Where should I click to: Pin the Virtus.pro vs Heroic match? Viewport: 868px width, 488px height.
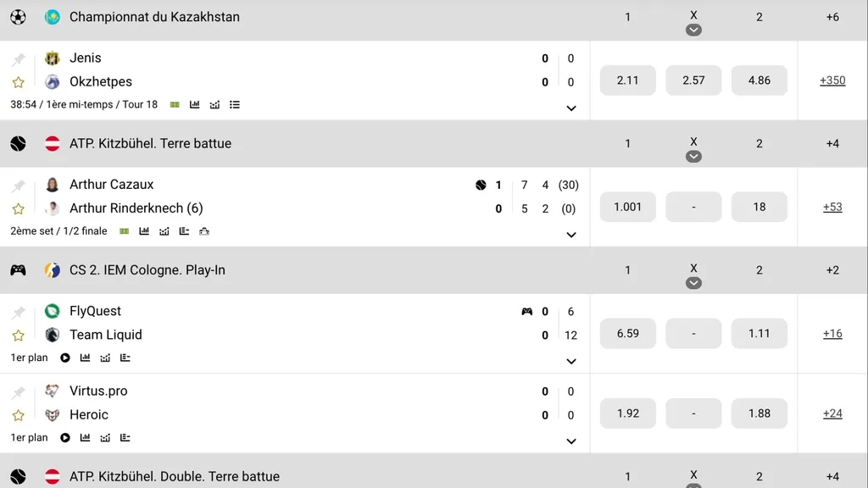click(x=18, y=392)
